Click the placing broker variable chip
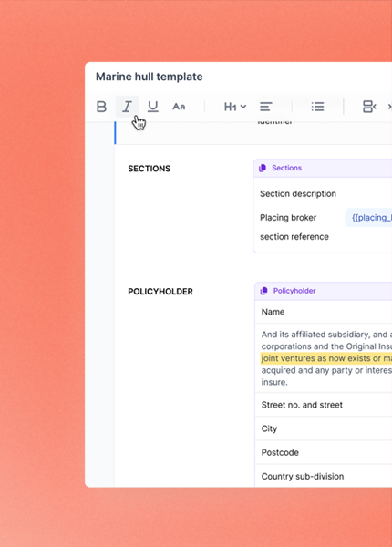The width and height of the screenshot is (392, 547). click(368, 218)
